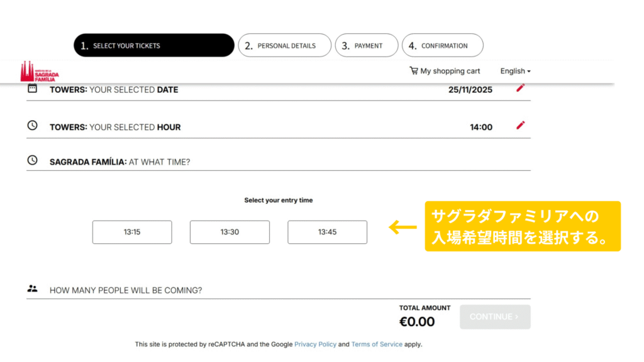Open the Google Privacy Policy link
This screenshot has height=362, width=644.
315,344
